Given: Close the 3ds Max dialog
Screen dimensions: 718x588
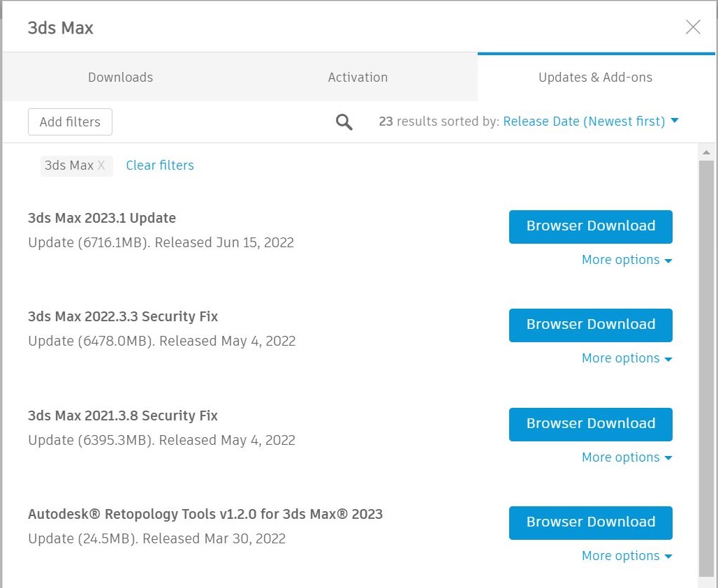Looking at the screenshot, I should pos(693,27).
